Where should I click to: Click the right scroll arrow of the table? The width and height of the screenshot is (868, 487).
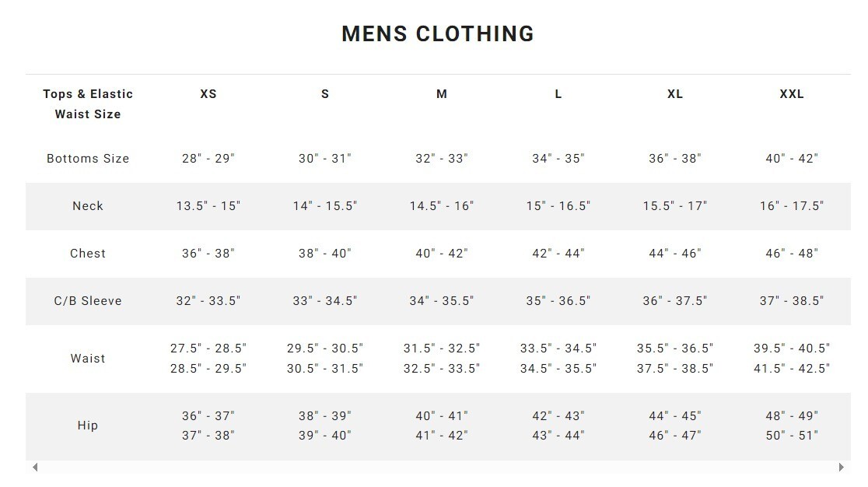[x=841, y=468]
